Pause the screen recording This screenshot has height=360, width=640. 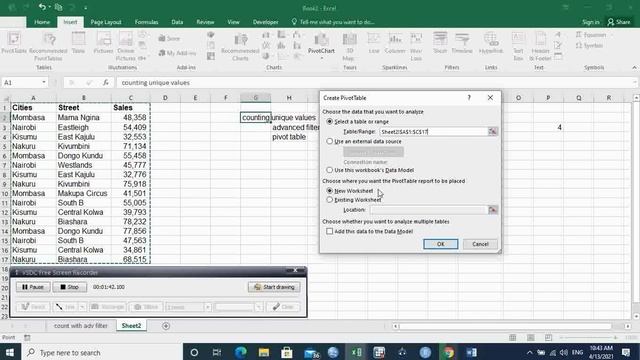(33, 287)
